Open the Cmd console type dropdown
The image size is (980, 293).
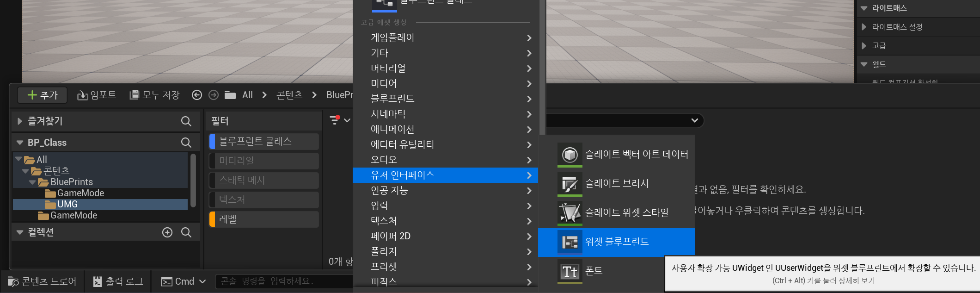click(x=183, y=281)
